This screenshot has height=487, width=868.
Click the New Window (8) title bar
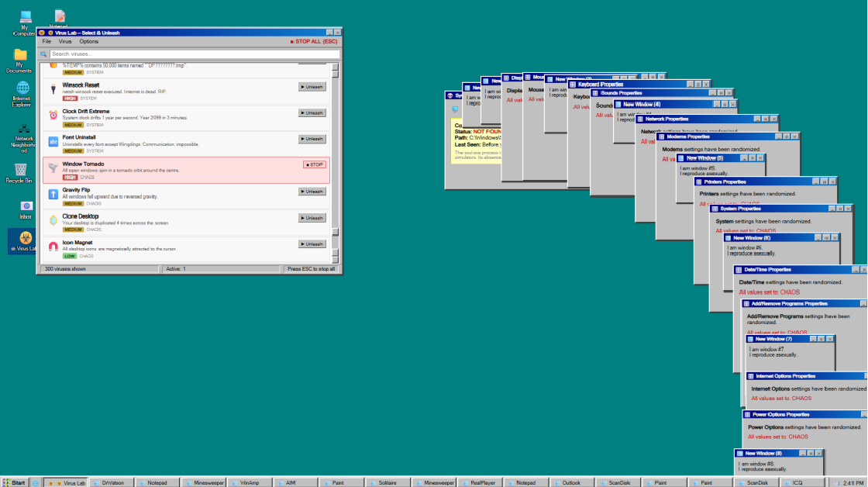(x=780, y=453)
